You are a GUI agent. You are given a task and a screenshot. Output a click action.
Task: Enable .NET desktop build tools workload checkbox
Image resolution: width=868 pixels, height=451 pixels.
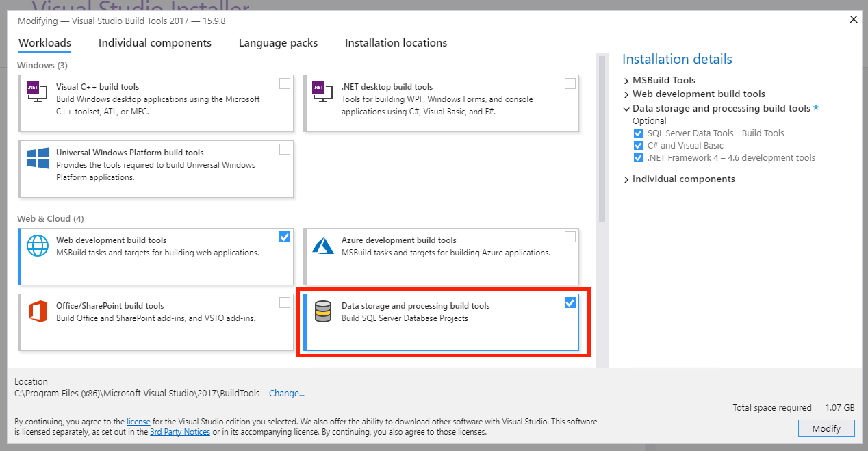click(570, 83)
